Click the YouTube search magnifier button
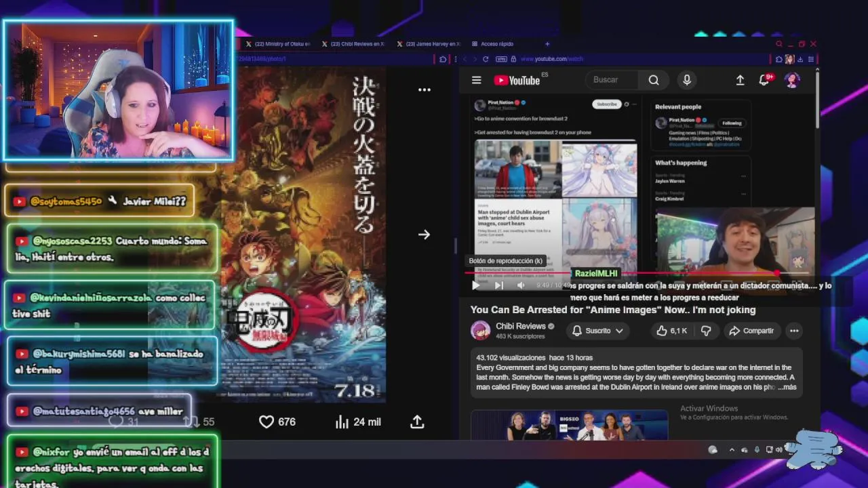Screen dimensions: 868x488 coord(654,80)
